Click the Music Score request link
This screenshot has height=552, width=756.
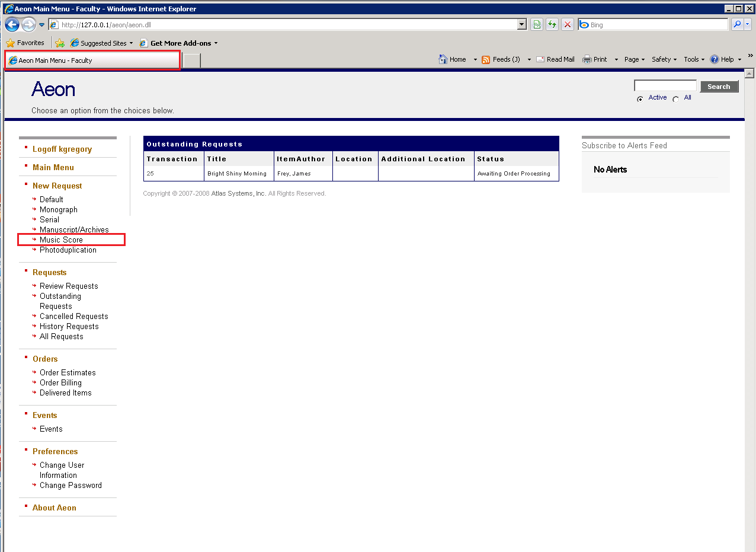point(60,240)
